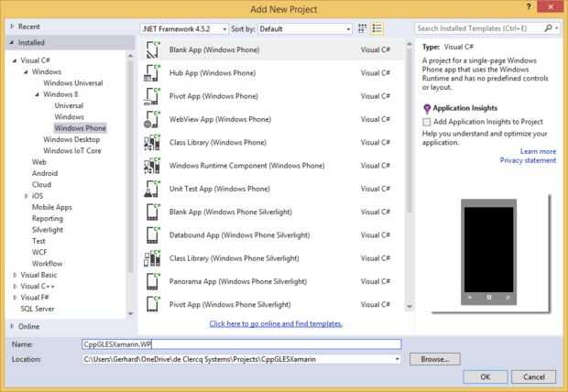Viewport: 568px width, 392px height.
Task: Expand the Recent section
Action: tap(12, 27)
